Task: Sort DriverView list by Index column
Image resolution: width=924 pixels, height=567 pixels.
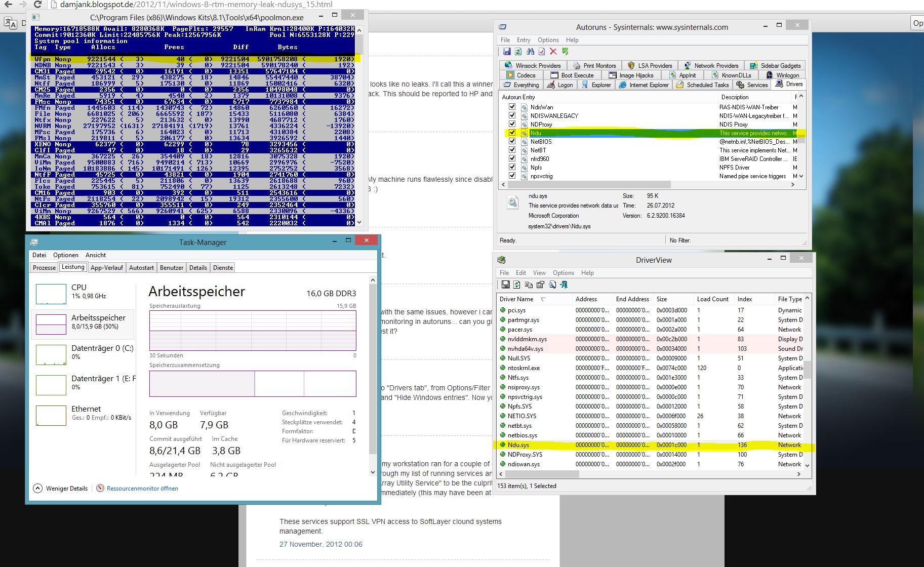Action: (x=754, y=299)
